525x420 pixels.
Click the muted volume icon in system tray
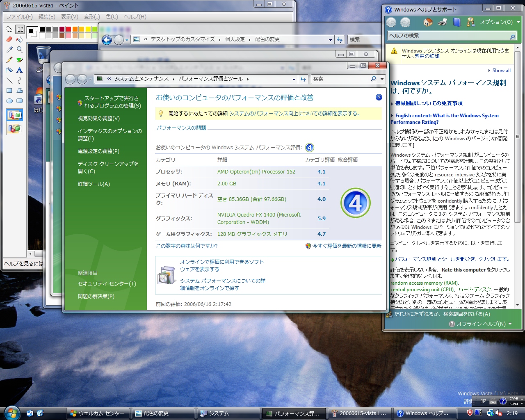(x=499, y=413)
